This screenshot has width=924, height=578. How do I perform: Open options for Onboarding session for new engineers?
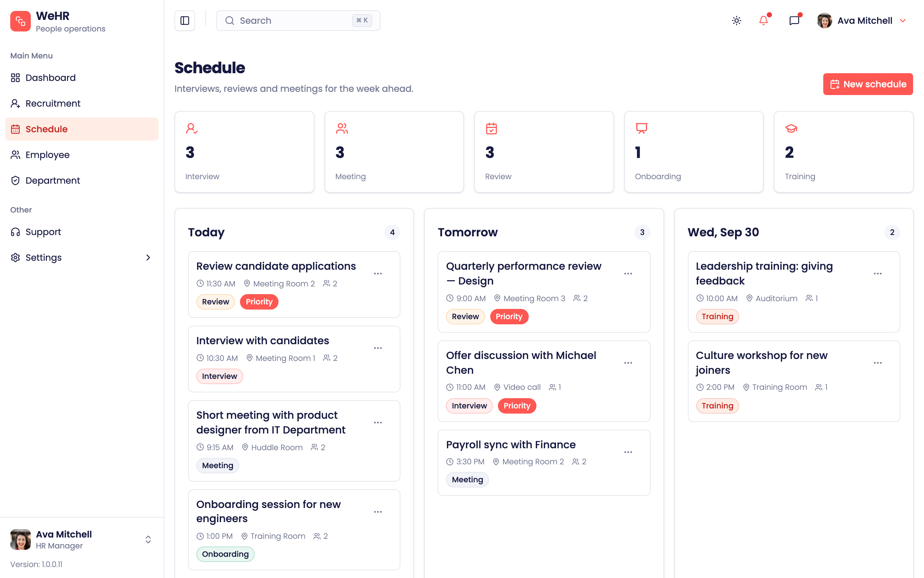378,512
